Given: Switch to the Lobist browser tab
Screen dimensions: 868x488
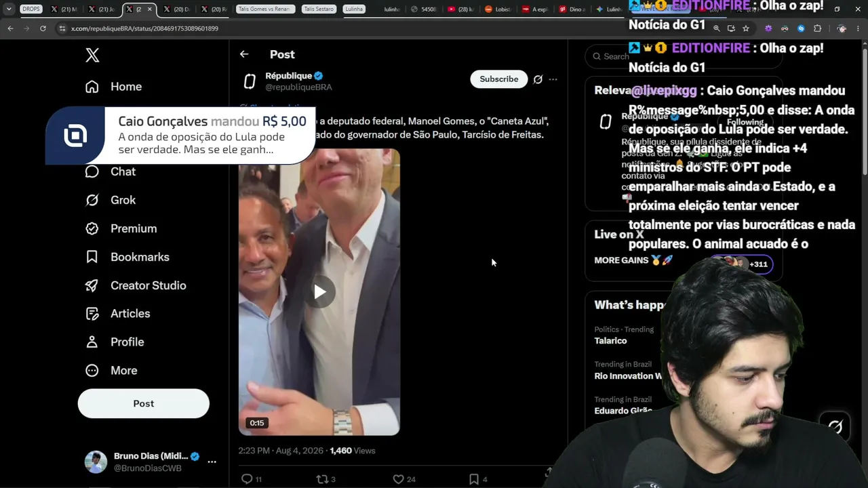Looking at the screenshot, I should click(498, 9).
